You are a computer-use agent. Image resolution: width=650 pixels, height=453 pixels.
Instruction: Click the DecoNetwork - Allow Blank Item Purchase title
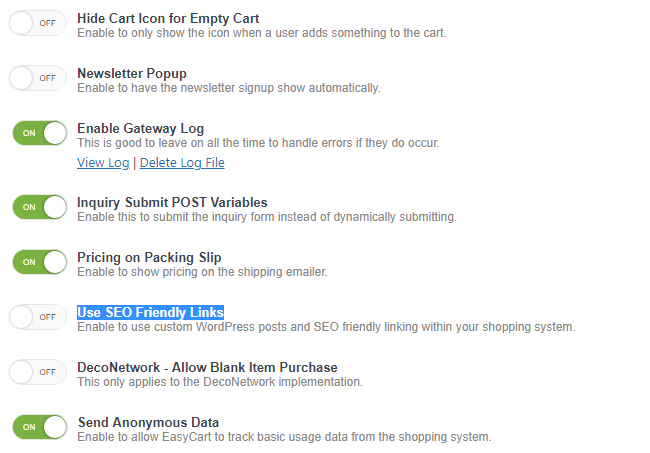point(207,367)
